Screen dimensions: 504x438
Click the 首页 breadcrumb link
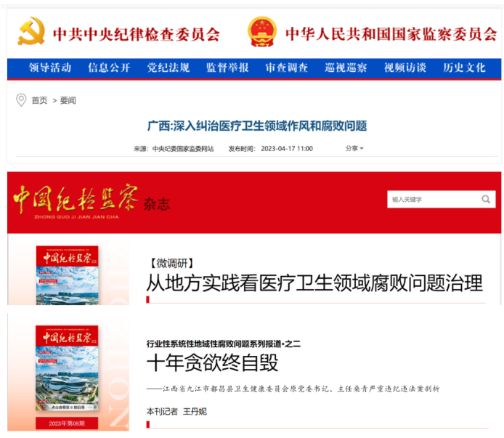coord(39,100)
